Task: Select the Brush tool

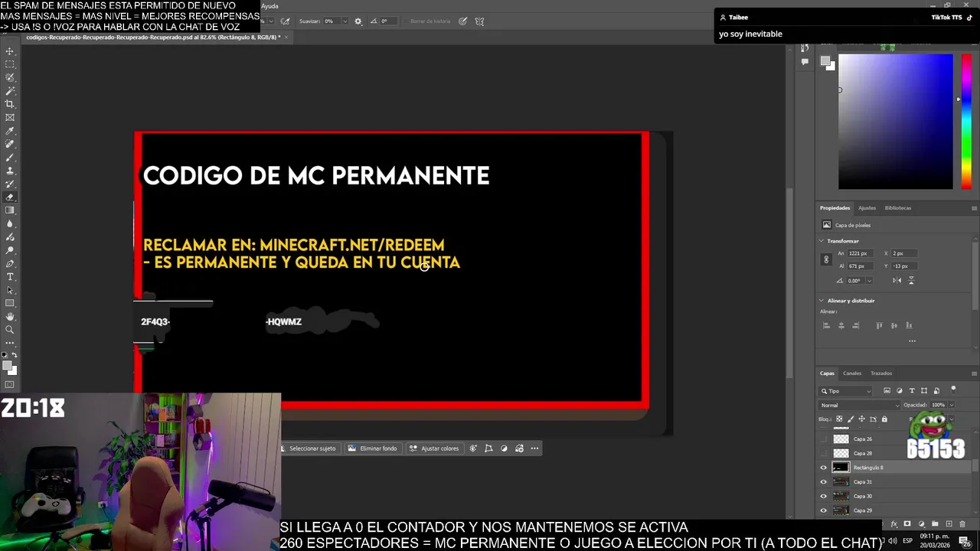Action: pos(10,158)
